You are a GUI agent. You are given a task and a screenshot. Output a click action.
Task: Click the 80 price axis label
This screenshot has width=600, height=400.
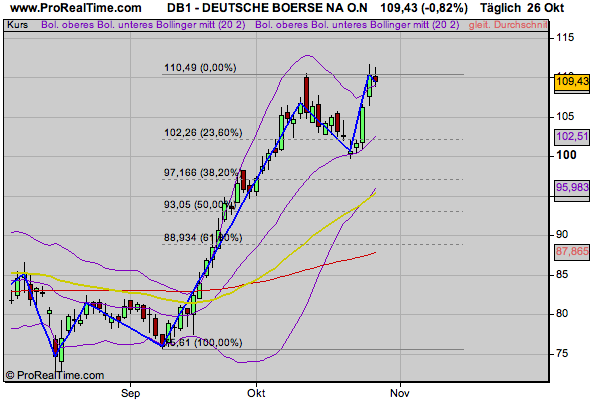coord(562,313)
